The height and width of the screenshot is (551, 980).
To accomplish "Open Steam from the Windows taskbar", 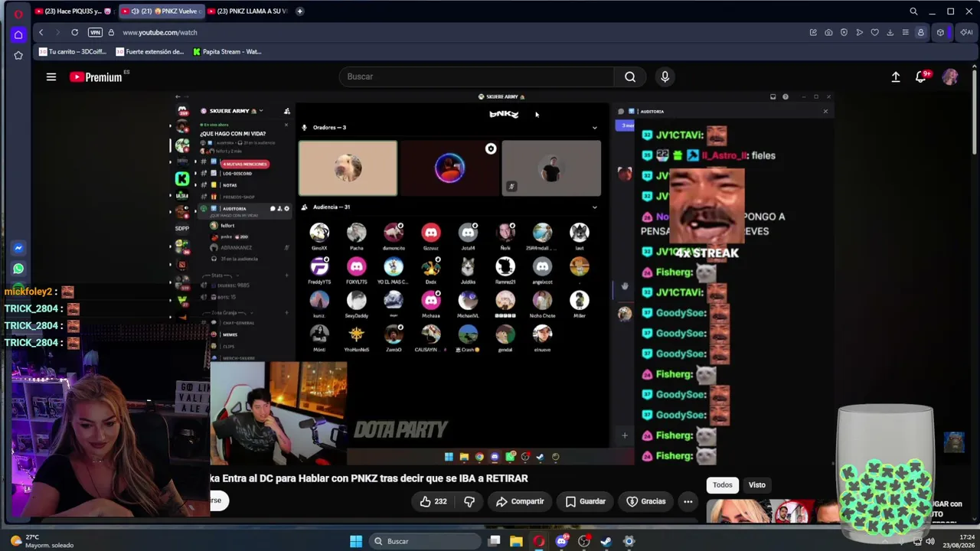I will (x=606, y=541).
